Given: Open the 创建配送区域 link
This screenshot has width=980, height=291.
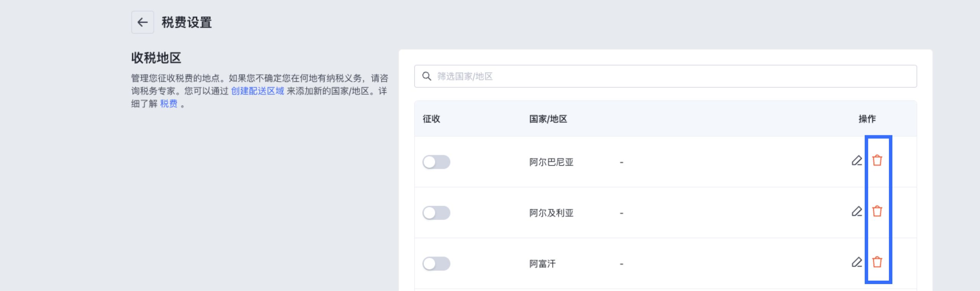Looking at the screenshot, I should [257, 91].
